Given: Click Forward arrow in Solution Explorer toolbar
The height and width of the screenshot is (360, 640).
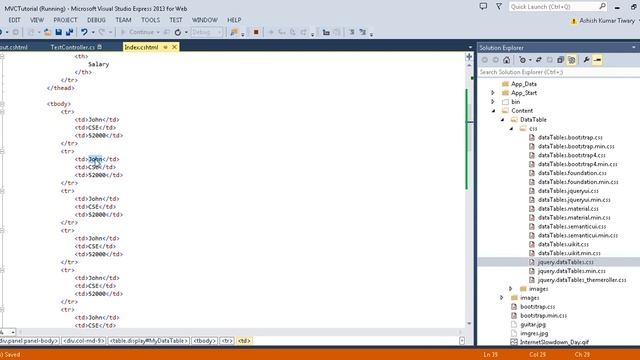Looking at the screenshot, I should pyautogui.click(x=496, y=60).
